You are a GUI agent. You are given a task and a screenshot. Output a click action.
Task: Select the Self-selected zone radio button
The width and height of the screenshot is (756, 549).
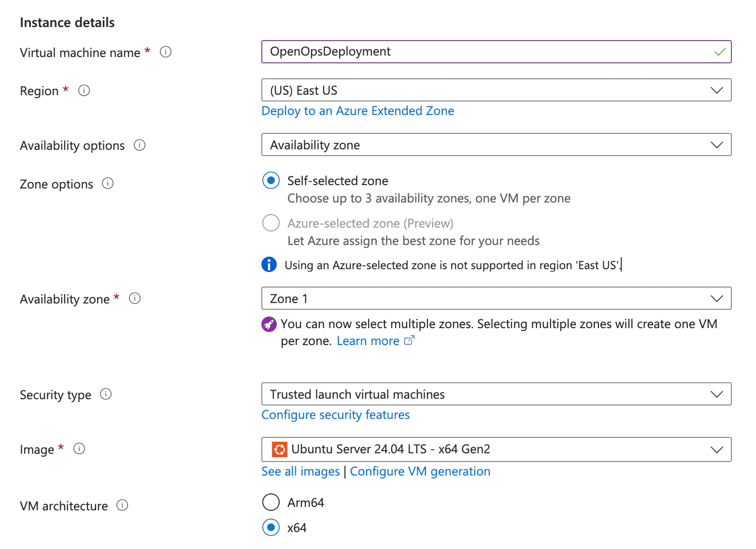click(271, 181)
